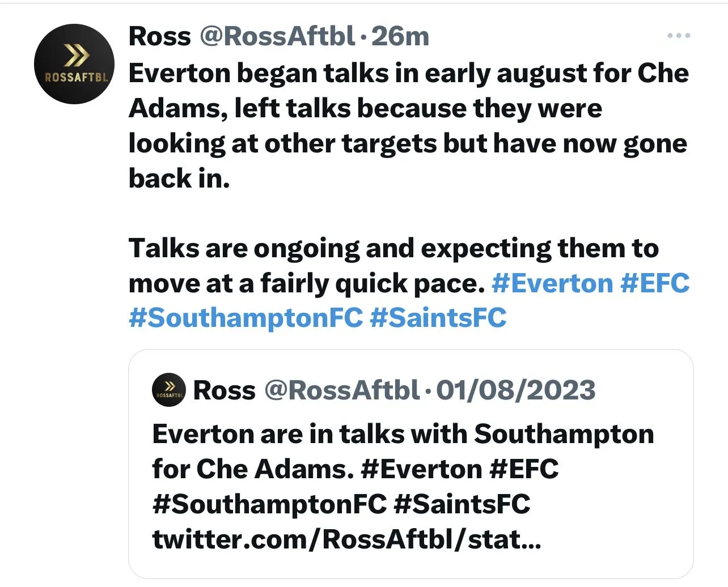Click the blue #SaintsFC hashtag
Image resolution: width=728 pixels, height=587 pixels.
click(438, 318)
